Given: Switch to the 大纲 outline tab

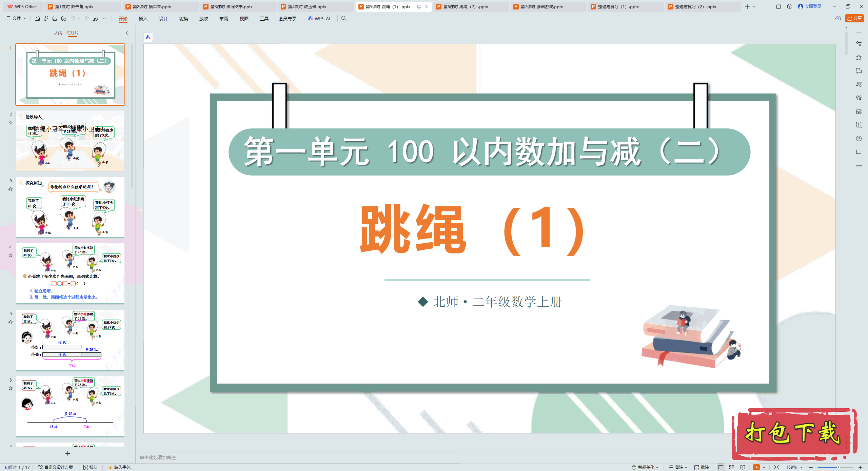Looking at the screenshot, I should (59, 33).
